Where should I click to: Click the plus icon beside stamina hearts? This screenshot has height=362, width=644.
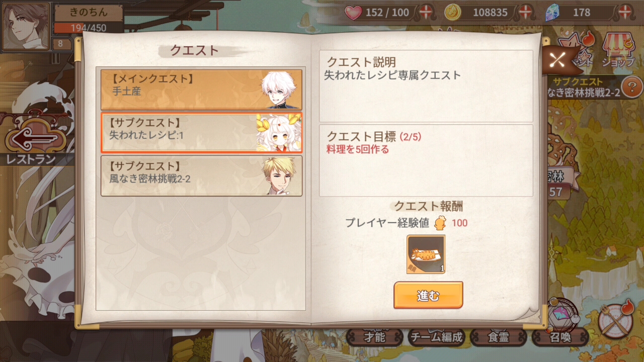[x=426, y=12]
